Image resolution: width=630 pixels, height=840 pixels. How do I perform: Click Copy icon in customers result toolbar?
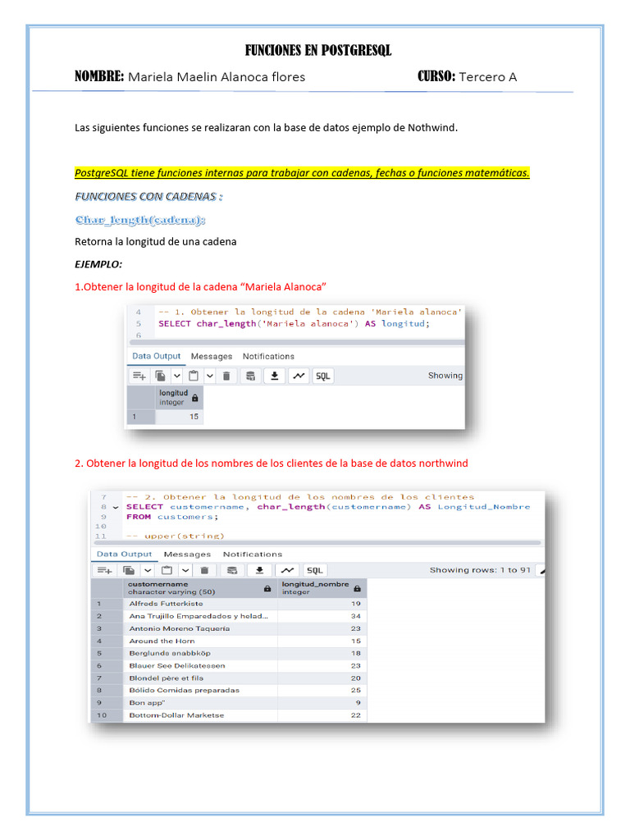point(129,571)
